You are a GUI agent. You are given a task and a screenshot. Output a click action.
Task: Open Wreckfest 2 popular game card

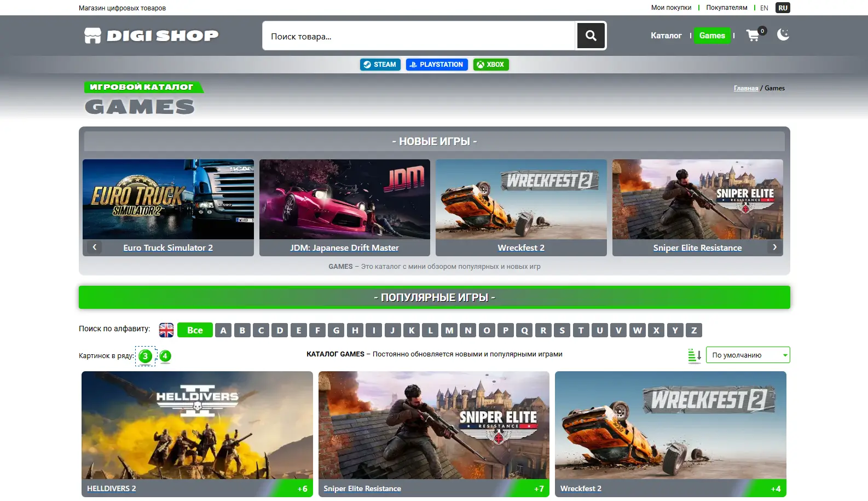click(x=670, y=434)
